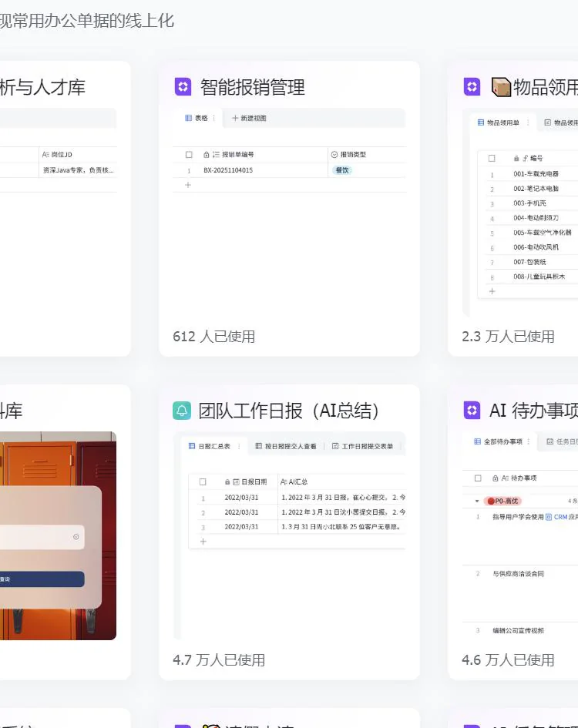Click row 002-笔记本电脑
The height and width of the screenshot is (728, 578).
pos(536,189)
